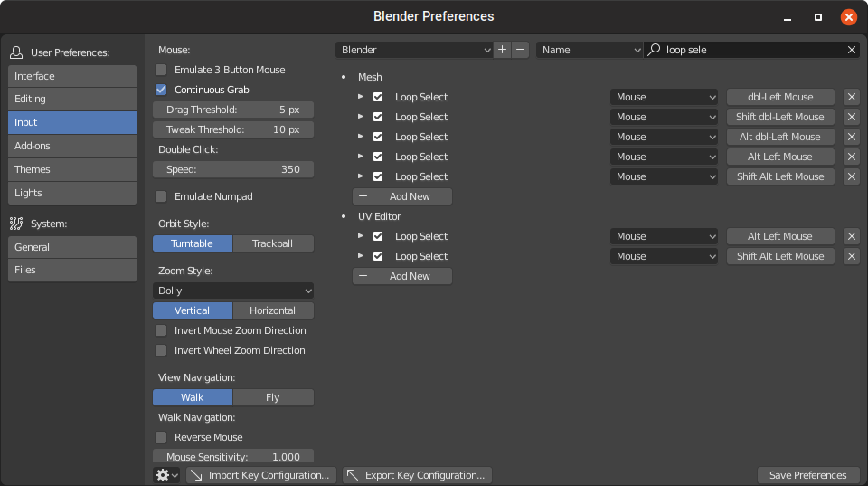Adjust the Tweak Threshold value
The width and height of the screenshot is (868, 486).
point(233,129)
